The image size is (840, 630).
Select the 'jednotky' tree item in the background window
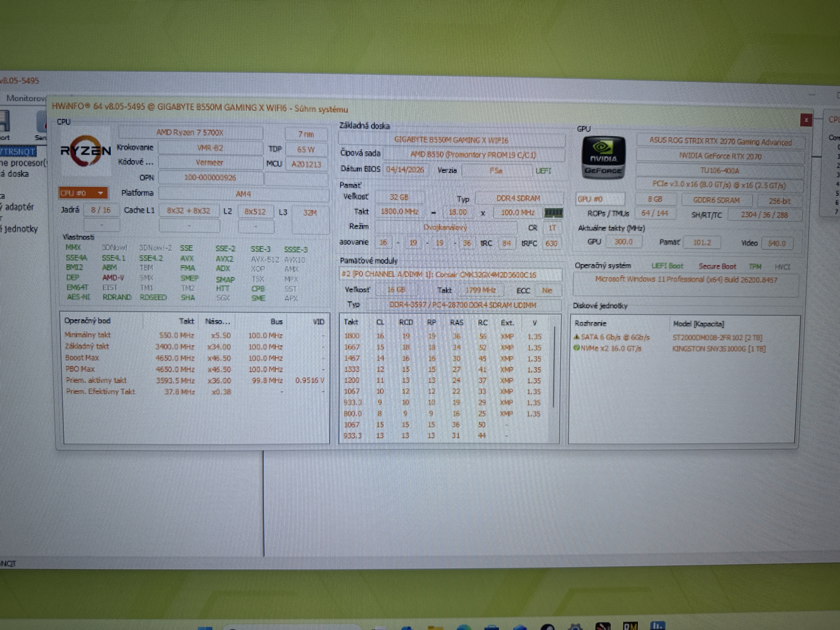pos(19,229)
